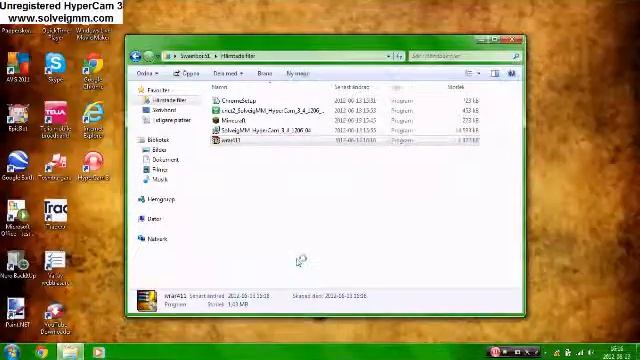
Task: Open the Internet Explorer desktop shortcut
Action: pos(93,120)
